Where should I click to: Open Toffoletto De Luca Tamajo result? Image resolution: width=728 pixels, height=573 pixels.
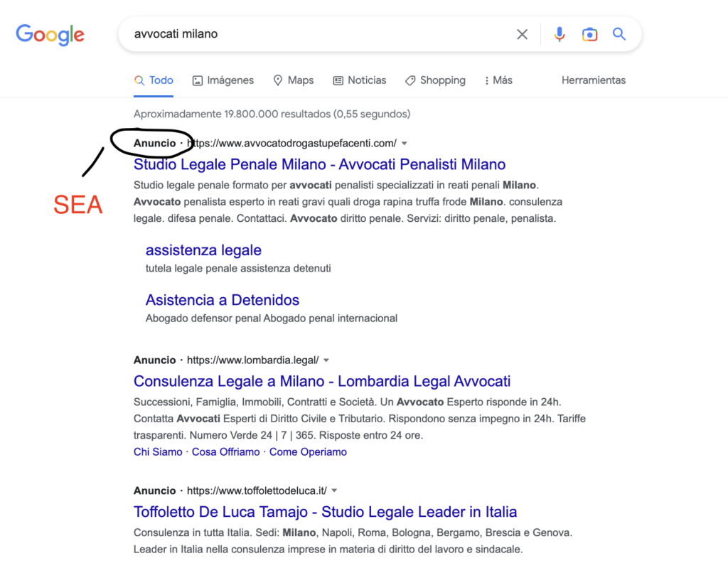pyautogui.click(x=325, y=512)
